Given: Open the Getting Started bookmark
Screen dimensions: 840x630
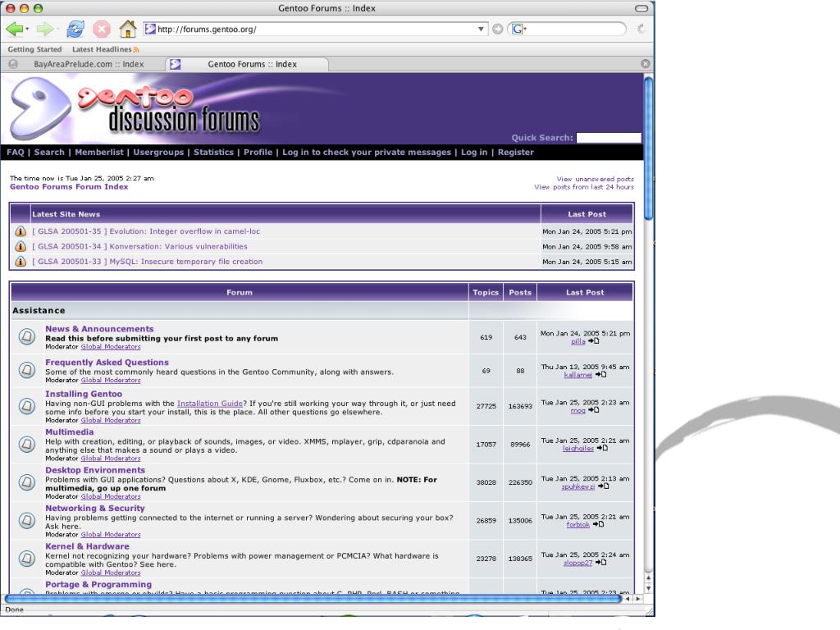Looking at the screenshot, I should 34,49.
